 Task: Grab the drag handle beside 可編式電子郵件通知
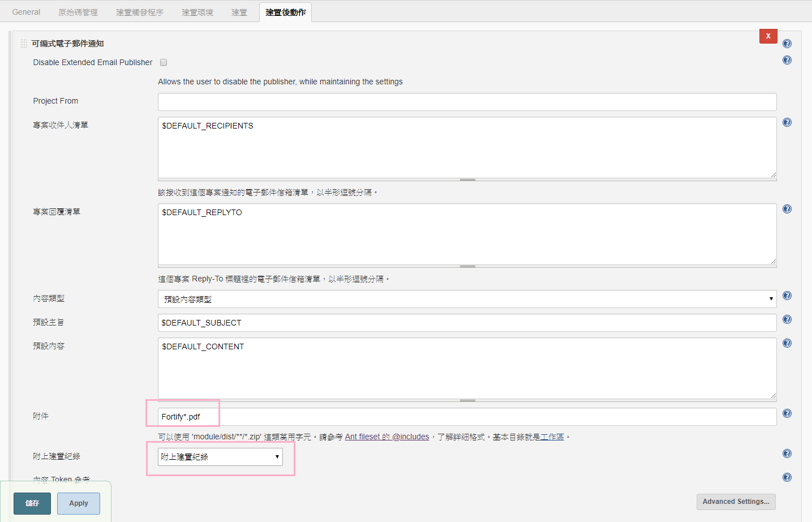[23, 44]
